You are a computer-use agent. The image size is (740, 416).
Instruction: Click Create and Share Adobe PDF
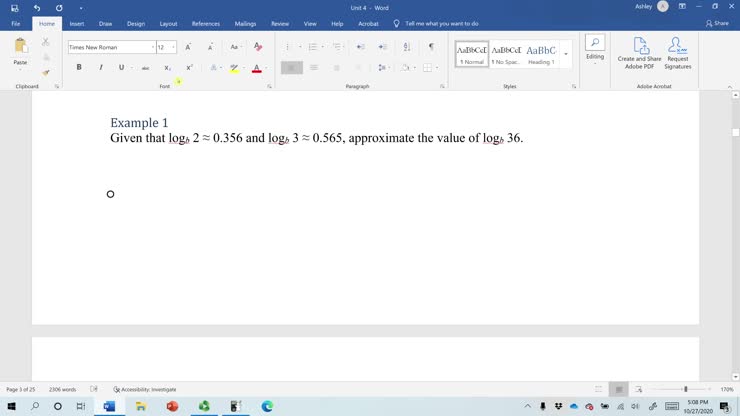[x=639, y=53]
